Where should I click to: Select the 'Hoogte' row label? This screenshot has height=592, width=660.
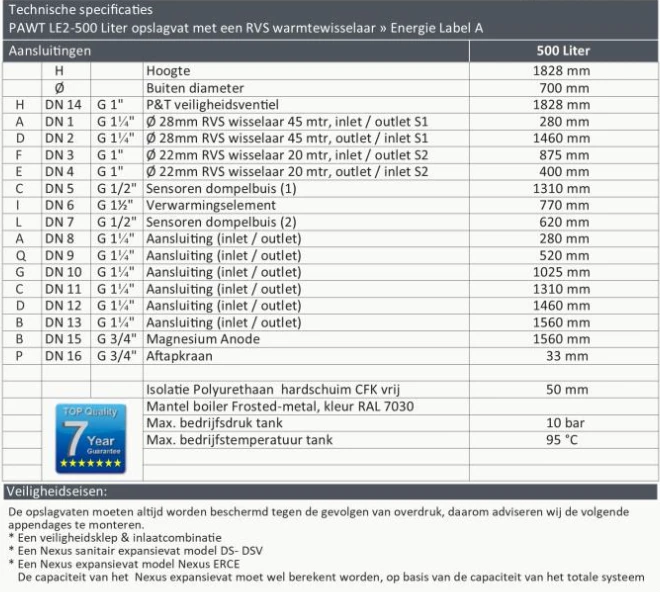coord(168,71)
